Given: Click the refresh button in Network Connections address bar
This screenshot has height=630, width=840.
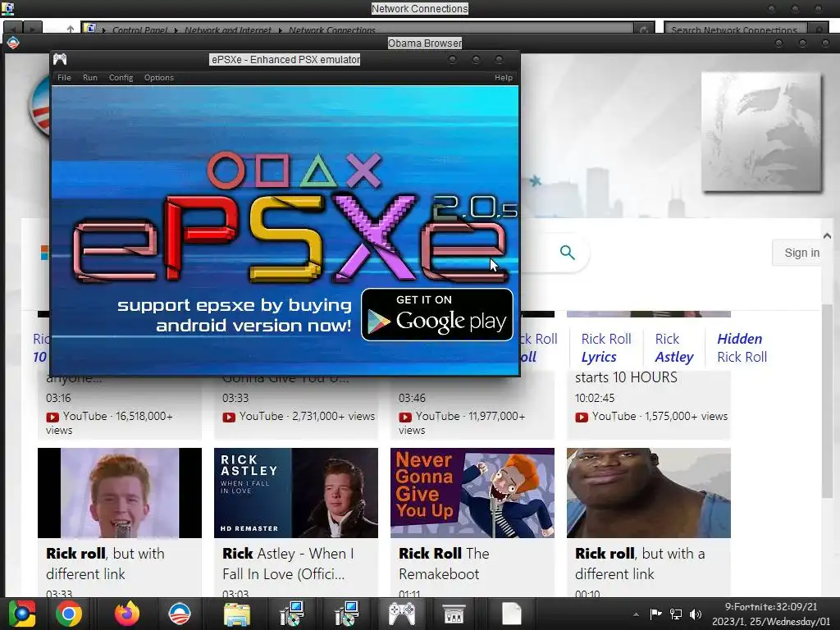Looking at the screenshot, I should [643, 29].
